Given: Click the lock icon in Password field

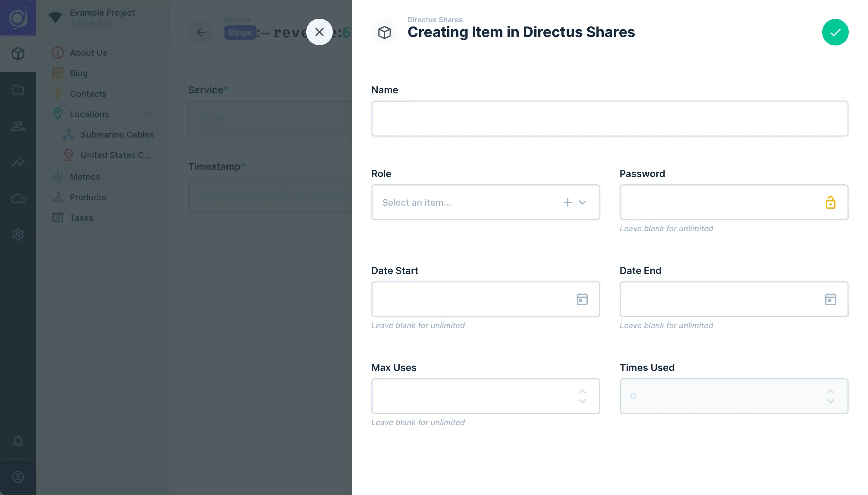Looking at the screenshot, I should [x=831, y=202].
